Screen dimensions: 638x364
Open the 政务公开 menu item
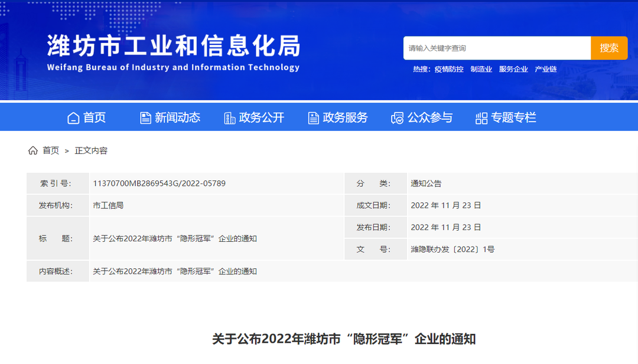pos(262,118)
